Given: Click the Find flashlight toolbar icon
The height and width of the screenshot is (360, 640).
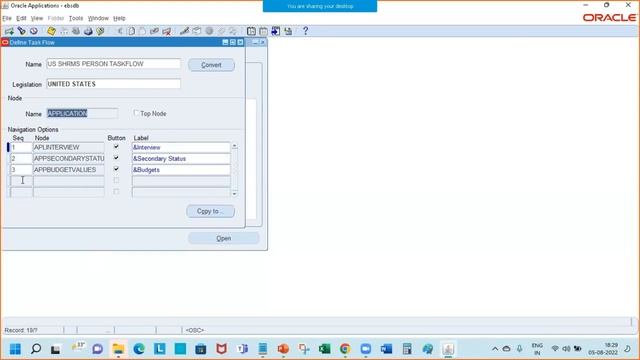Looking at the screenshot, I should tap(21, 31).
